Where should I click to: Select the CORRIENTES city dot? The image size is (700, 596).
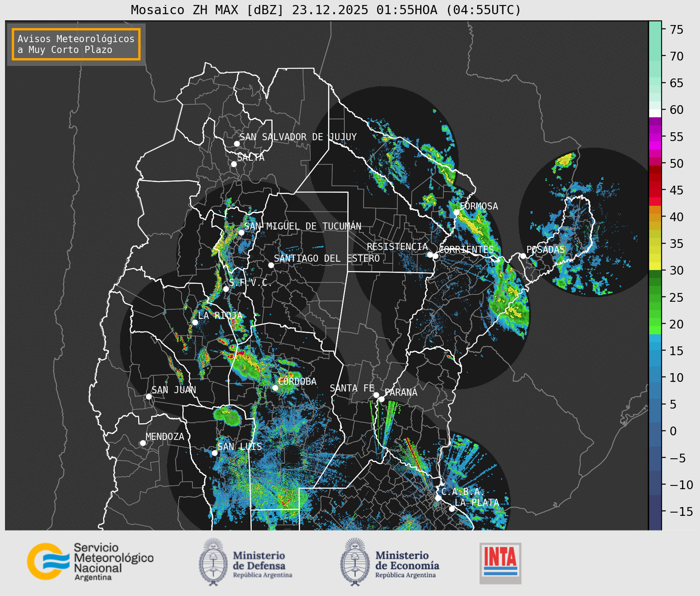435,256
